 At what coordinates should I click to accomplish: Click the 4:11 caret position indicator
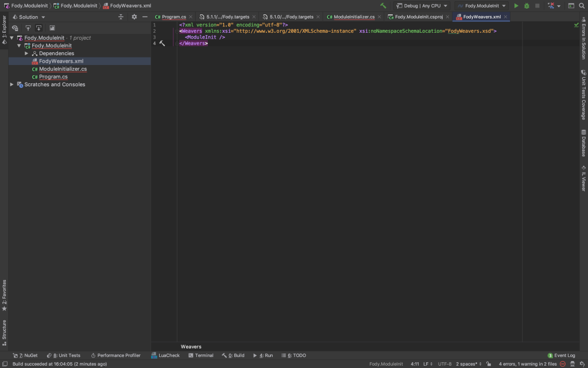[x=415, y=364]
